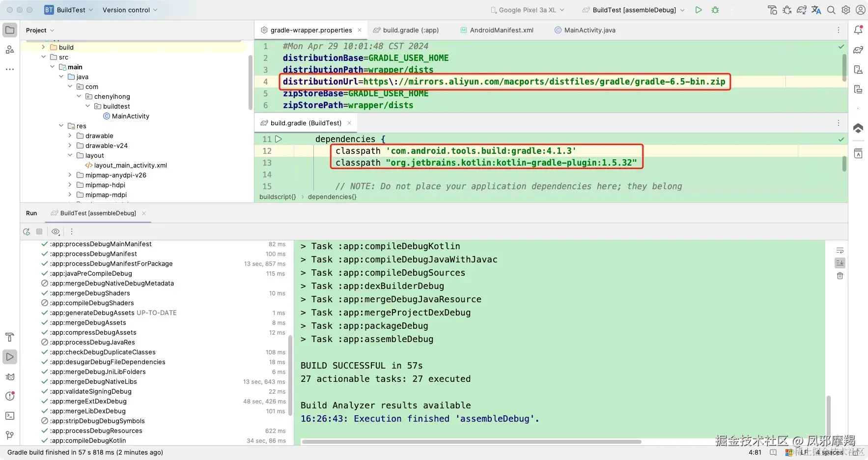Screen dimensions: 868x460
Task: Open the Structure tool window in left sidebar
Action: pyautogui.click(x=10, y=50)
